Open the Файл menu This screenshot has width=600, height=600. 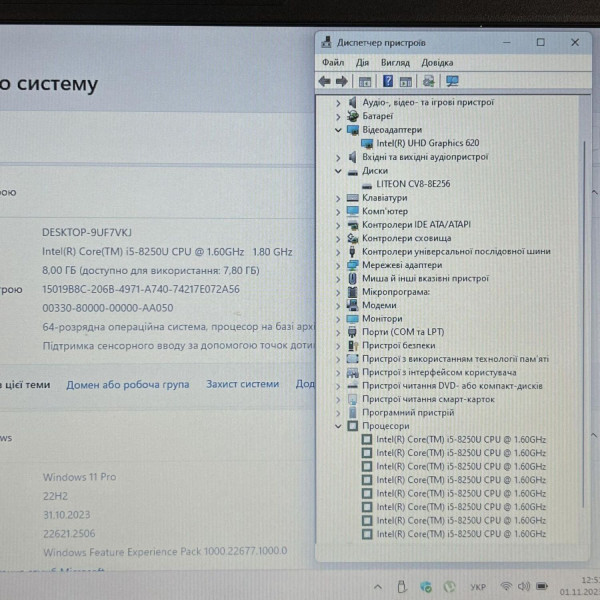333,62
